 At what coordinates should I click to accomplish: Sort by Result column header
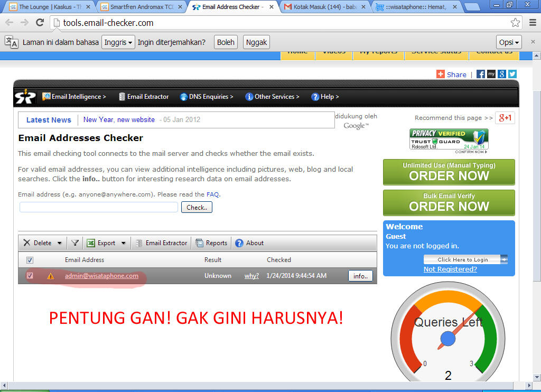213,260
